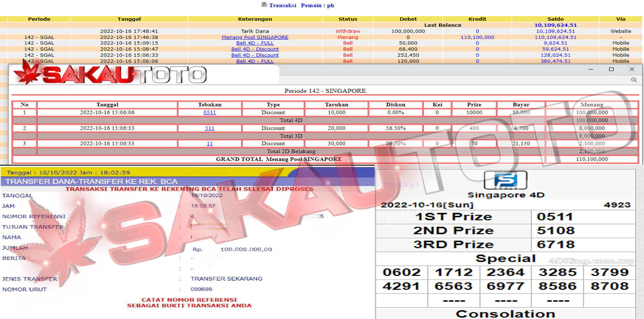Click the Consolation section heading
This screenshot has height=319, width=644.
[505, 313]
